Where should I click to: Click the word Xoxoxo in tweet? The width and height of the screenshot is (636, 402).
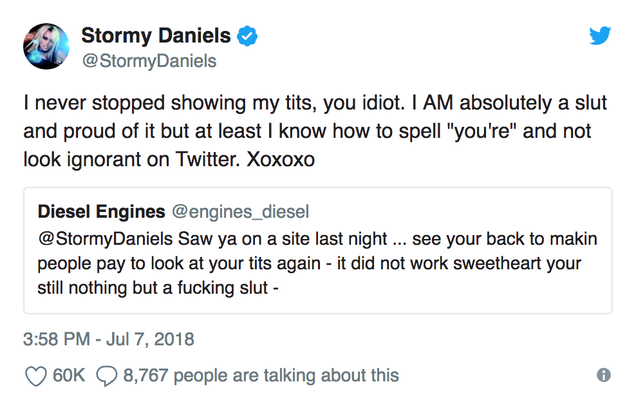click(x=280, y=159)
